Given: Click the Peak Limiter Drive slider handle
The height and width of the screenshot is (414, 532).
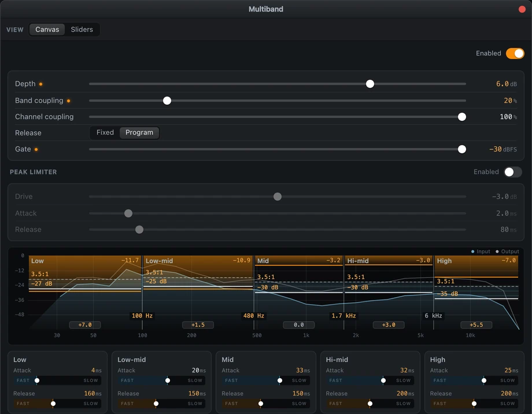Looking at the screenshot, I should click(278, 197).
